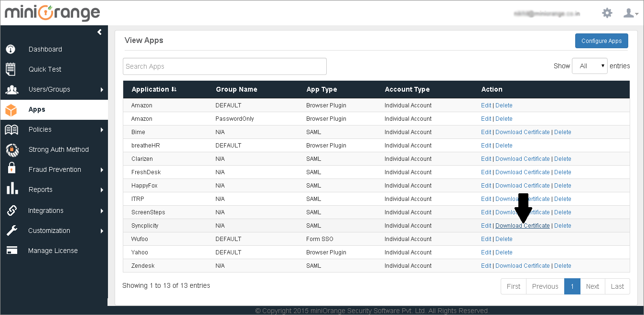Go to the Previous page
The height and width of the screenshot is (315, 644).
click(x=545, y=286)
